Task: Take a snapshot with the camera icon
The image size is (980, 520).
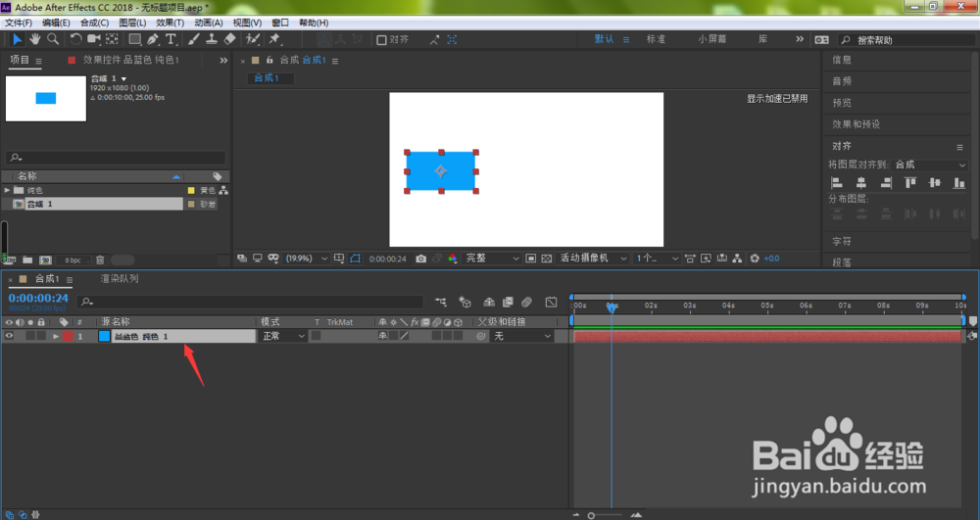Action: point(420,259)
